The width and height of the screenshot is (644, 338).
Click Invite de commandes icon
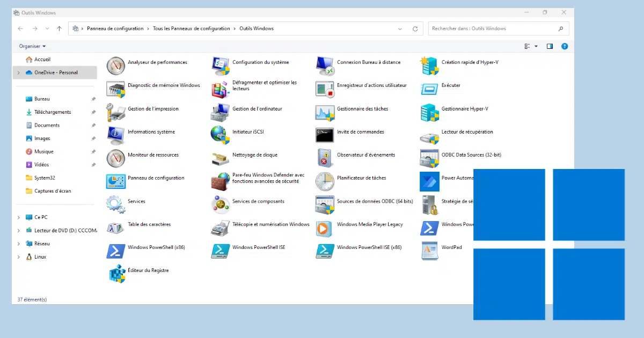pyautogui.click(x=325, y=135)
